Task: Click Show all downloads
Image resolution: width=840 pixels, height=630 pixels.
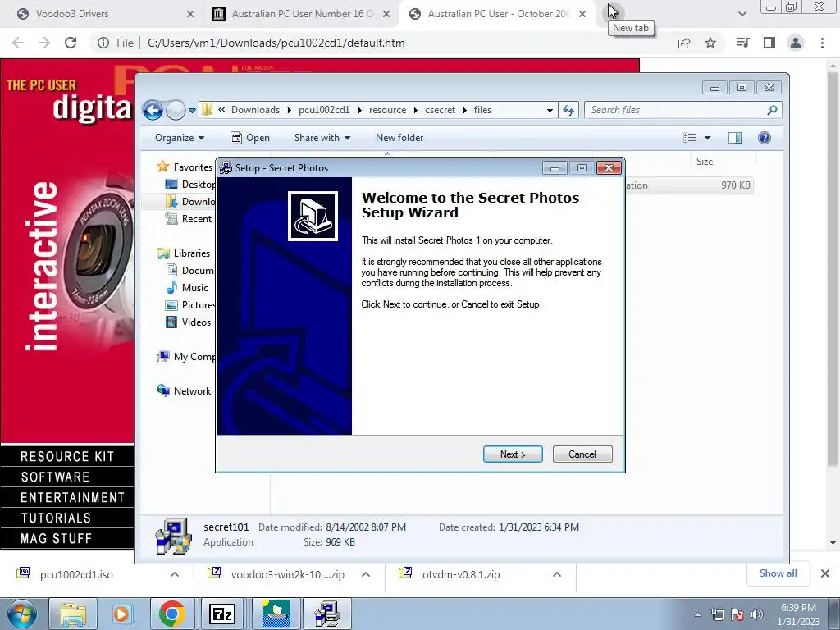Action: tap(778, 573)
